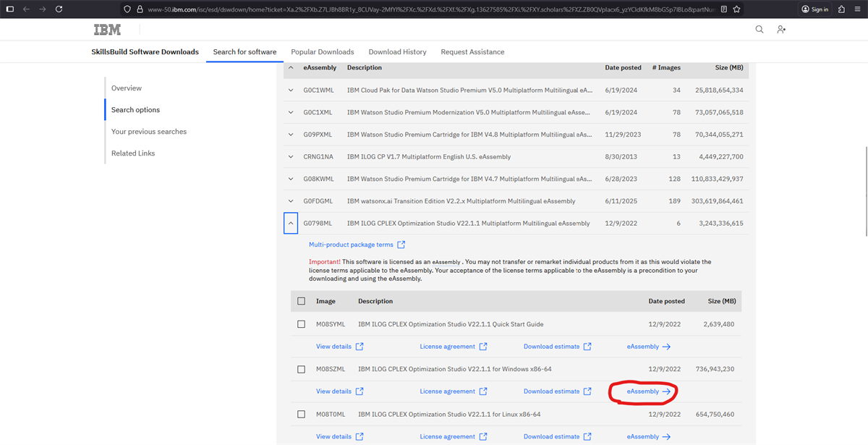868x445 pixels.
Task: Open View details for M08T0ML Linux image
Action: 333,437
